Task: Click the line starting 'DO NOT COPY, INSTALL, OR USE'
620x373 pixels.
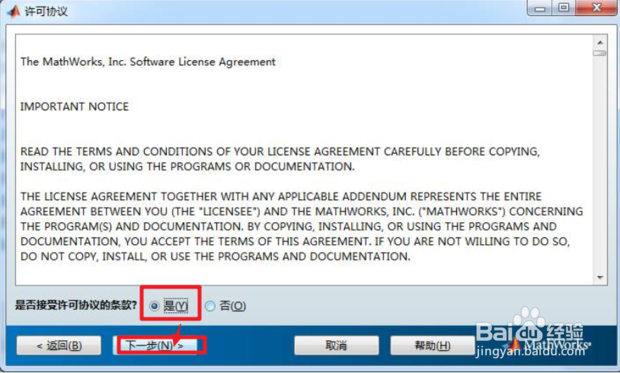Action: (215, 257)
